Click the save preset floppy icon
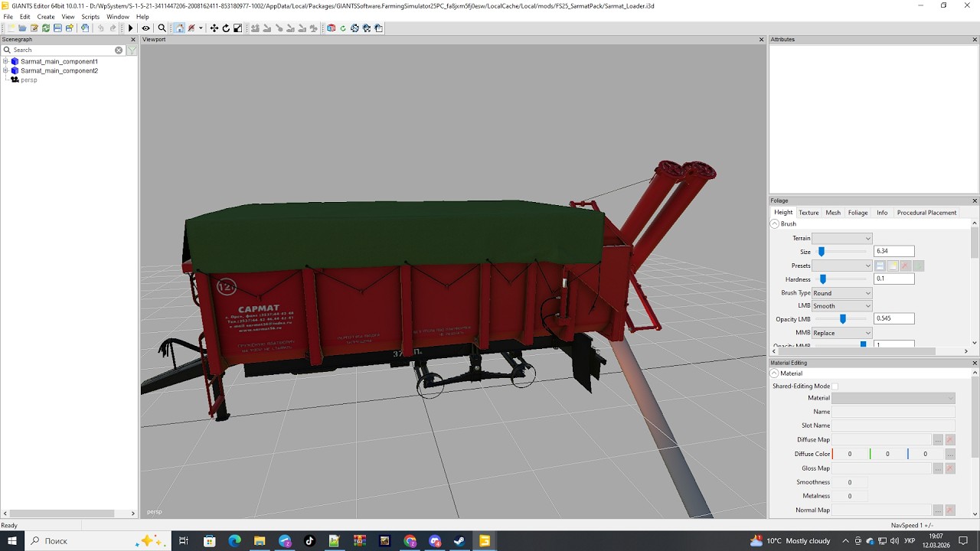This screenshot has width=980, height=551. click(880, 266)
